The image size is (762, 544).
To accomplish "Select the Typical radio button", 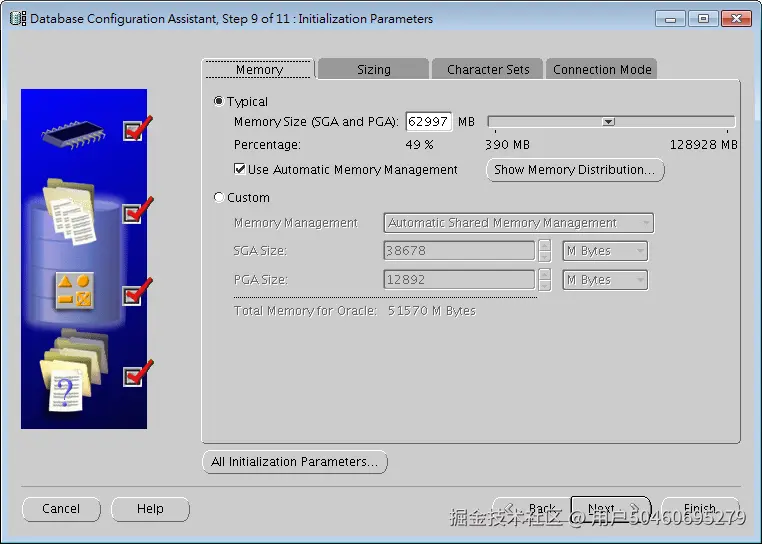I will tap(219, 101).
